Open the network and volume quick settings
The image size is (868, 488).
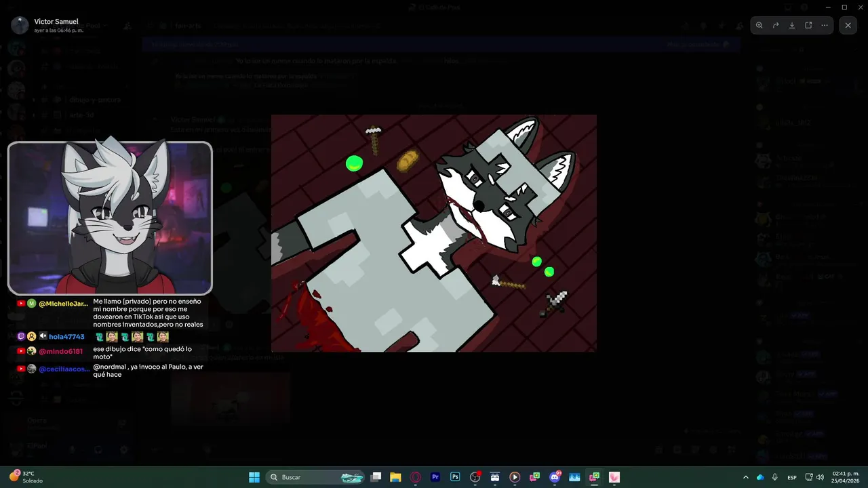tap(814, 477)
